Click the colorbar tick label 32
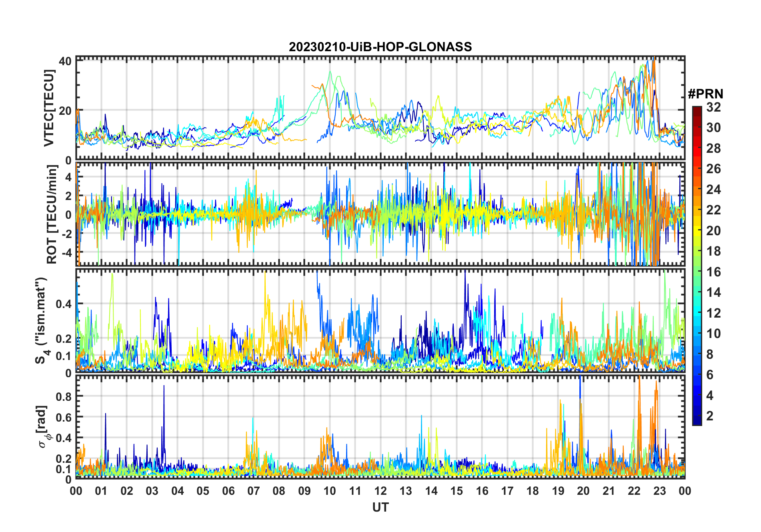 (713, 107)
